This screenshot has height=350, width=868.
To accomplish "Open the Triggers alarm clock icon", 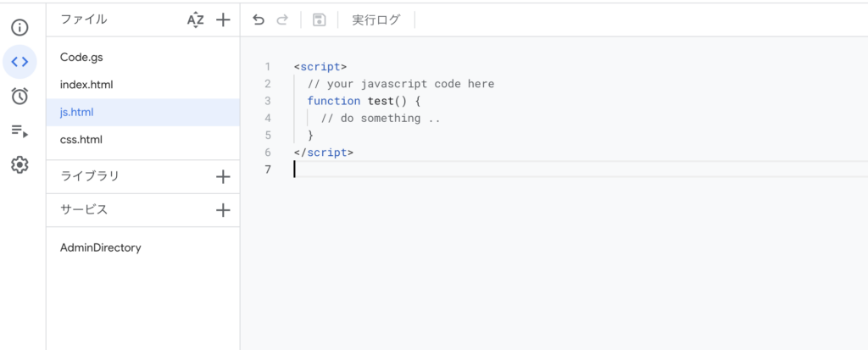I will click(20, 96).
